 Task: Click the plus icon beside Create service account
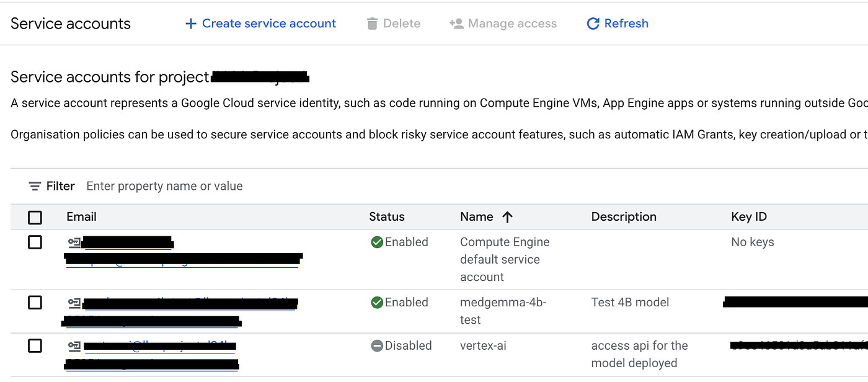tap(191, 24)
